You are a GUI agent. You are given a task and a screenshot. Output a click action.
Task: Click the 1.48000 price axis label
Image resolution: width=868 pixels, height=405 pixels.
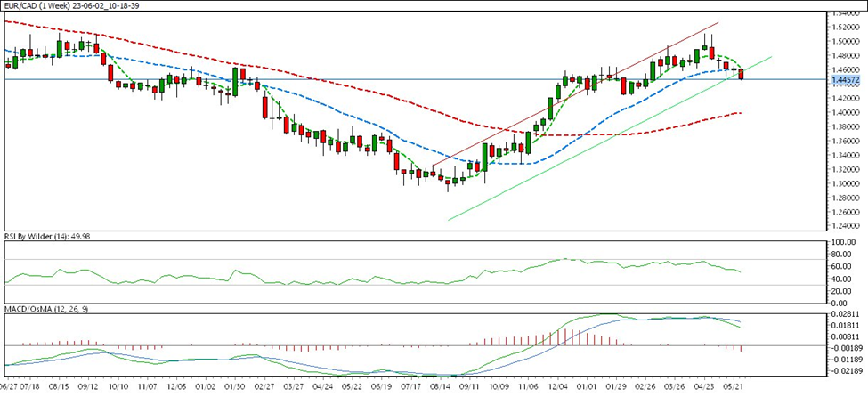(846, 56)
